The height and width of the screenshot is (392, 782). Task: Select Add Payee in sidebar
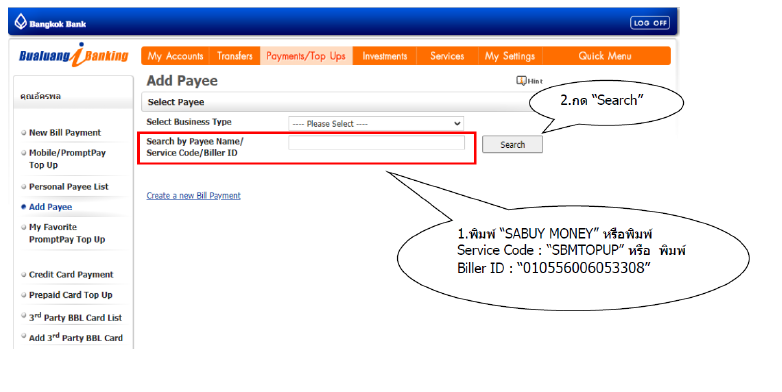point(50,207)
